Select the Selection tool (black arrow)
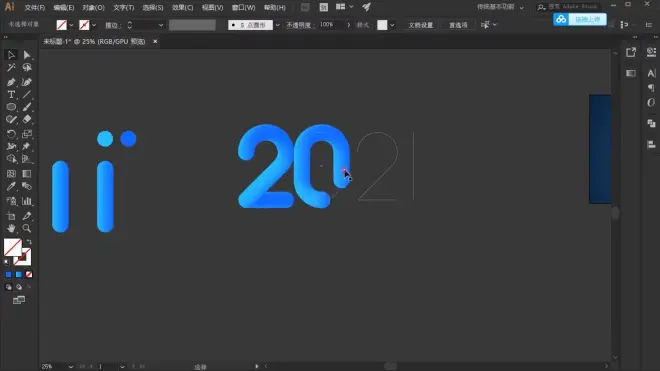 coord(11,55)
